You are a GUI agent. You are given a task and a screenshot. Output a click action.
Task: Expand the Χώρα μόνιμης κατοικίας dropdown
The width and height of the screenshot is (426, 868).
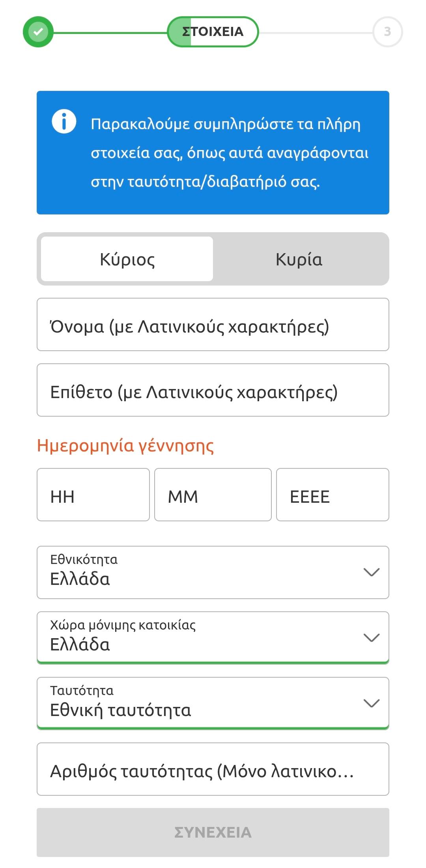pos(197,638)
